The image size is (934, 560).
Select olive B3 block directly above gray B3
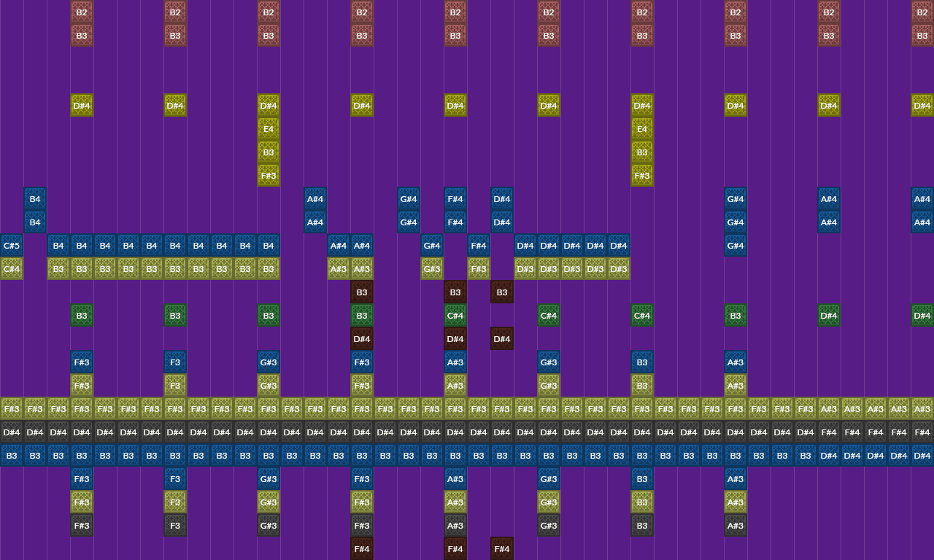pyautogui.click(x=642, y=502)
